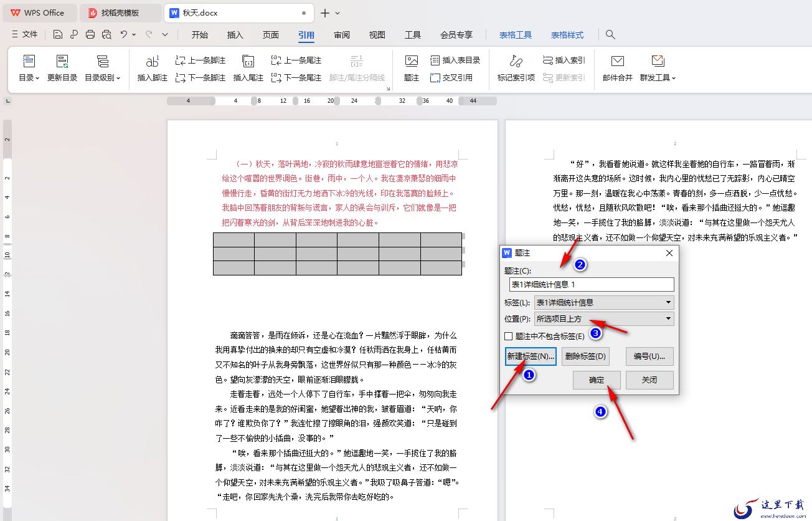This screenshot has width=812, height=521.
Task: Close the 题注 dialog with X
Action: (669, 253)
